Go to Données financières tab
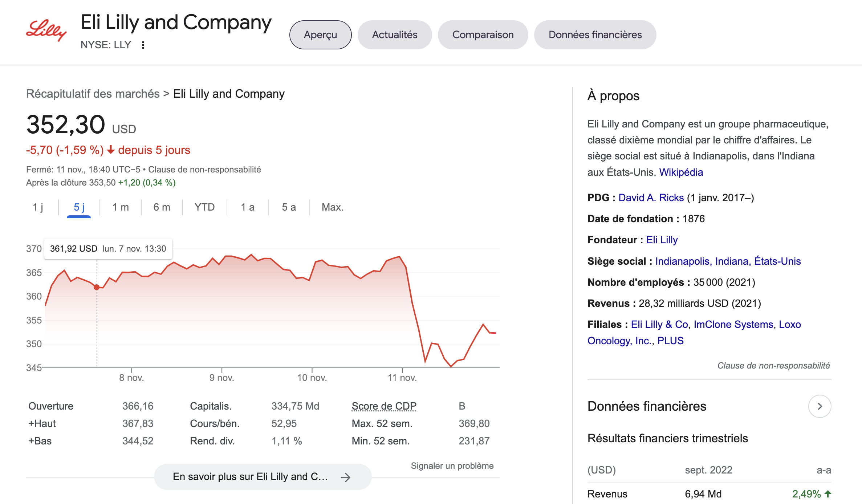Image resolution: width=862 pixels, height=504 pixels. point(595,35)
